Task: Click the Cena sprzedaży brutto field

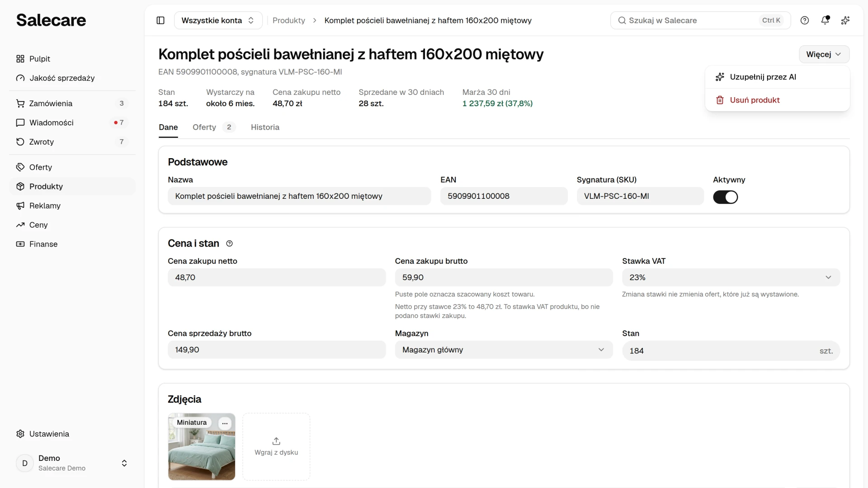Action: click(277, 350)
